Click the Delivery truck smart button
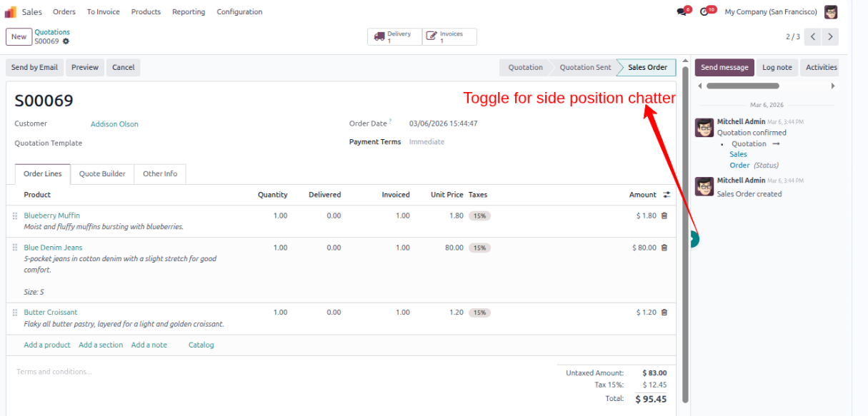Screen dimensions: 868x416 [394, 37]
